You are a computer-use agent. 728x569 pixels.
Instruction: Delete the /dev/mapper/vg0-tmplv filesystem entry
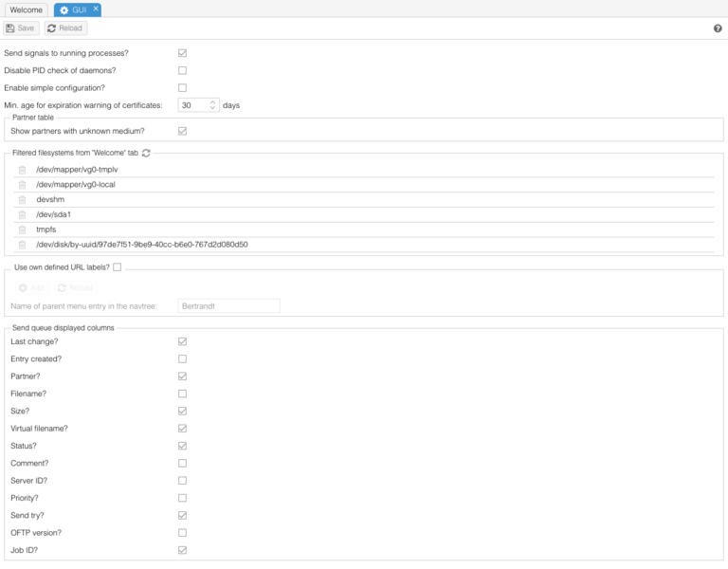22,170
